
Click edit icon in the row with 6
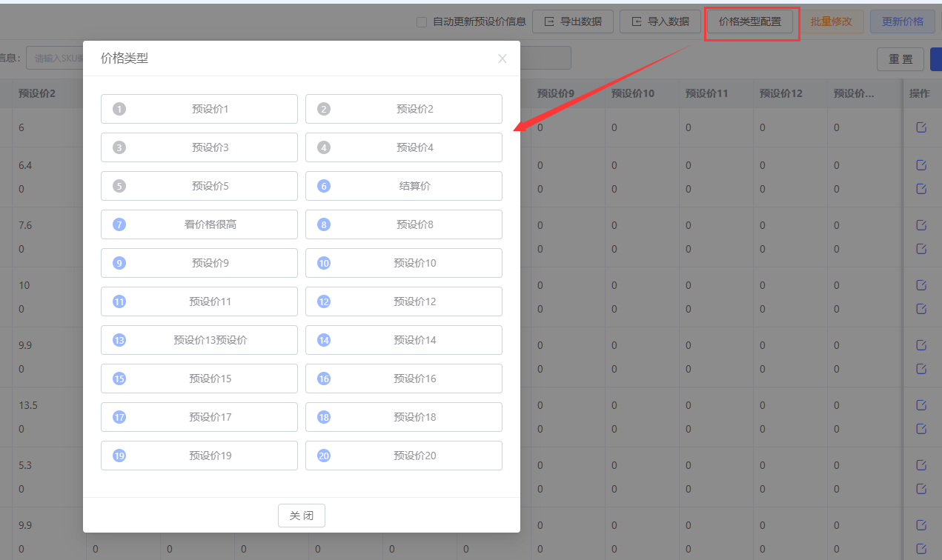pos(921,127)
